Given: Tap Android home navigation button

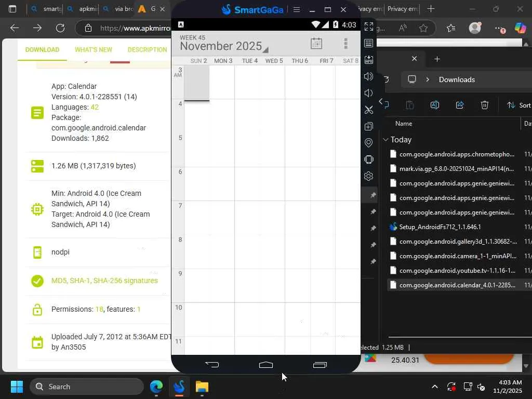Looking at the screenshot, I should (265, 365).
